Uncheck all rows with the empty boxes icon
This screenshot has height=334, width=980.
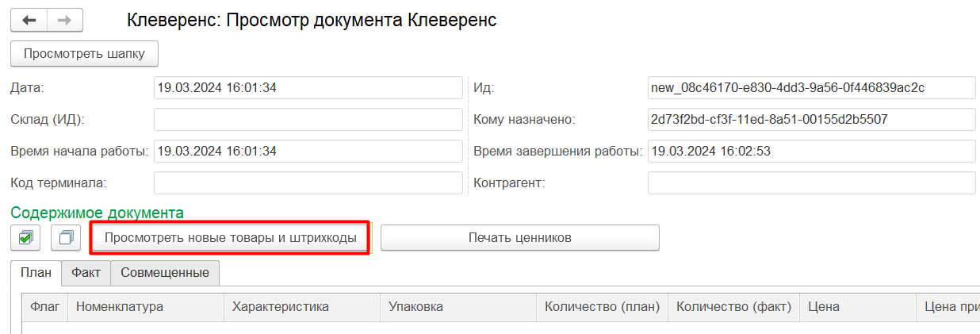click(67, 237)
